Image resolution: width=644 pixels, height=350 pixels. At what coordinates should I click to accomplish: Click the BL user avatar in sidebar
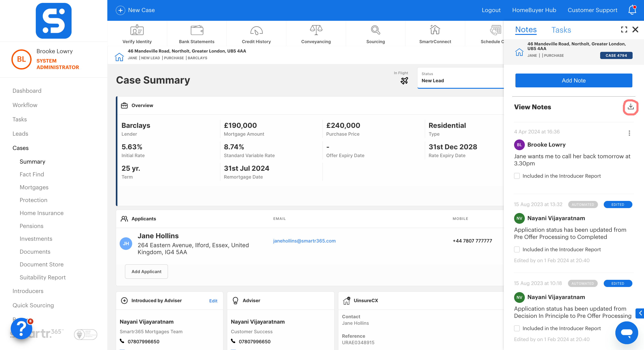click(21, 59)
